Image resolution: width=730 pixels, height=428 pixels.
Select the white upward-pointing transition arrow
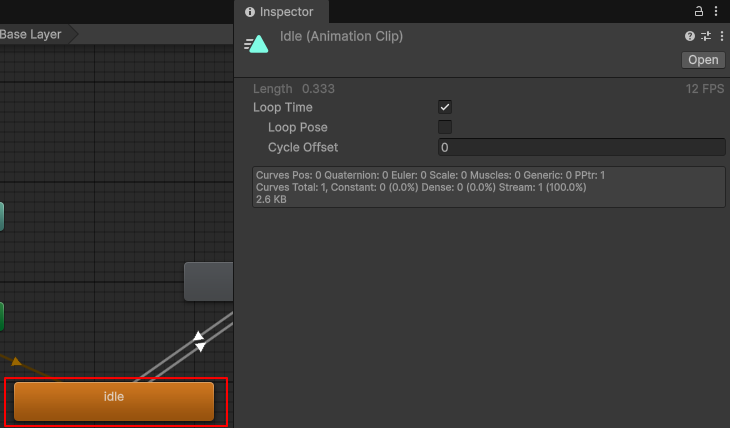[x=199, y=336]
